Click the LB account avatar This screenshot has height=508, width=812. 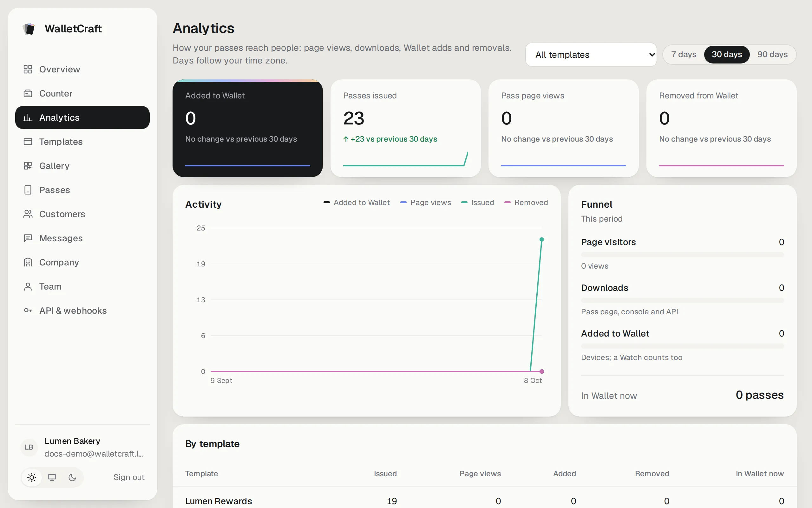(29, 447)
